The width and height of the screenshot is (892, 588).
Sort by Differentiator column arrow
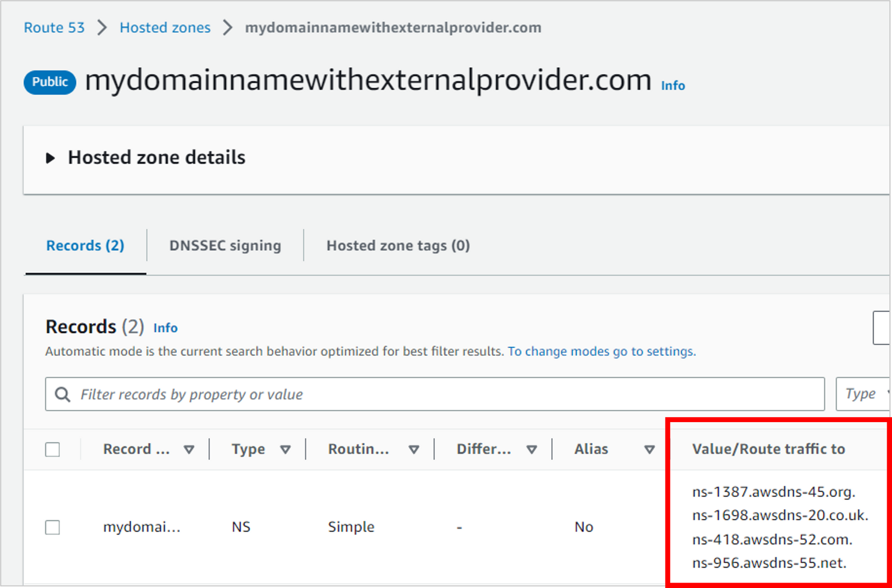click(x=532, y=449)
